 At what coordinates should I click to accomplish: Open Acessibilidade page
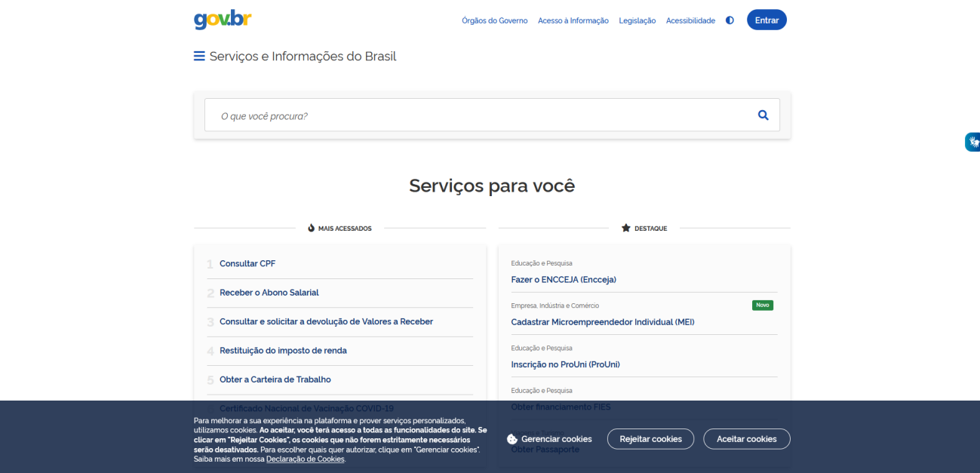pyautogui.click(x=690, y=20)
